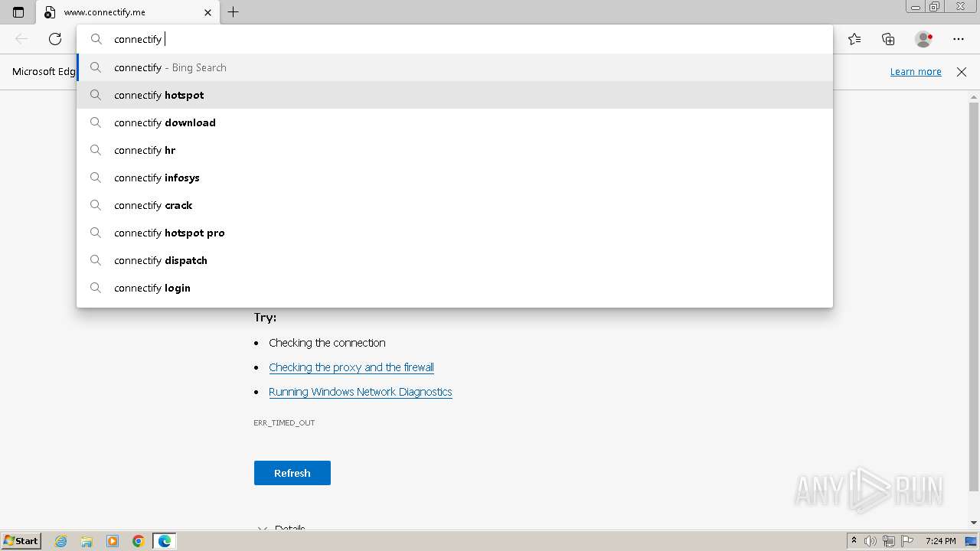Select the www.connectify.me tab
Viewport: 980px width, 551px height.
point(128,12)
